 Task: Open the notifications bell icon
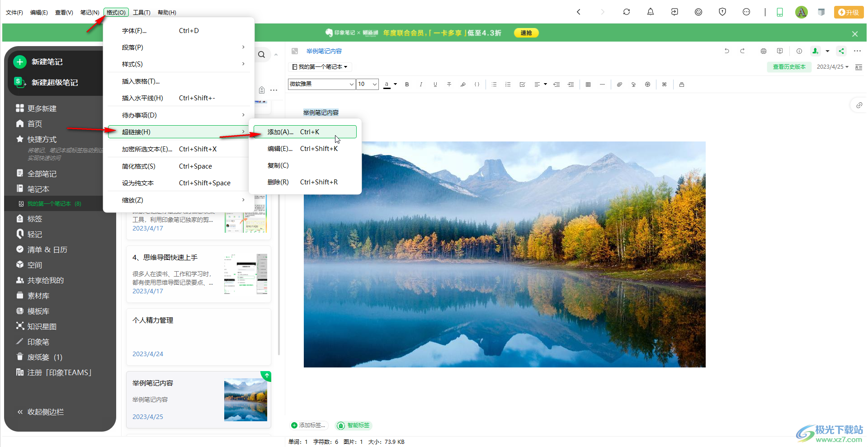coord(650,12)
